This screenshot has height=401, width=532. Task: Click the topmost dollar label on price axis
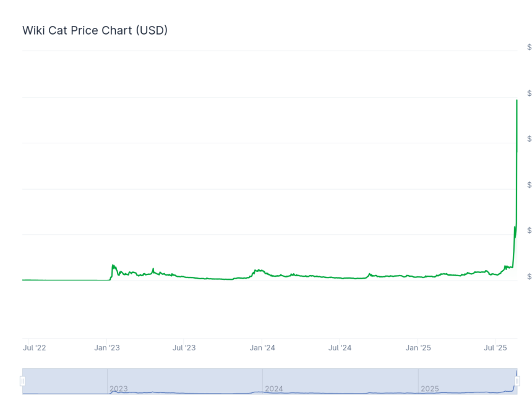click(x=529, y=48)
